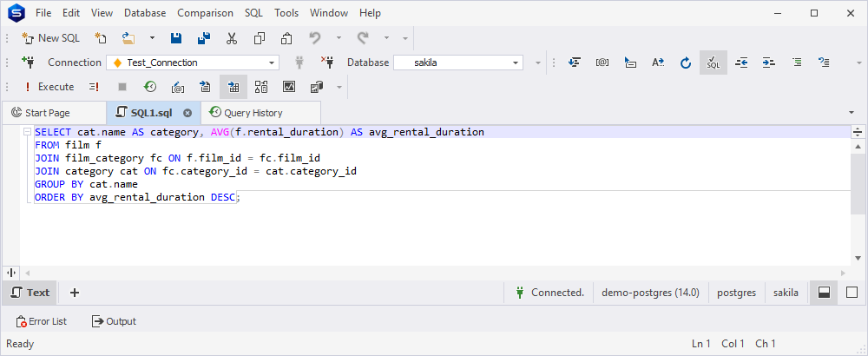The height and width of the screenshot is (356, 868).
Task: Click the server database objects icon
Action: click(317, 87)
